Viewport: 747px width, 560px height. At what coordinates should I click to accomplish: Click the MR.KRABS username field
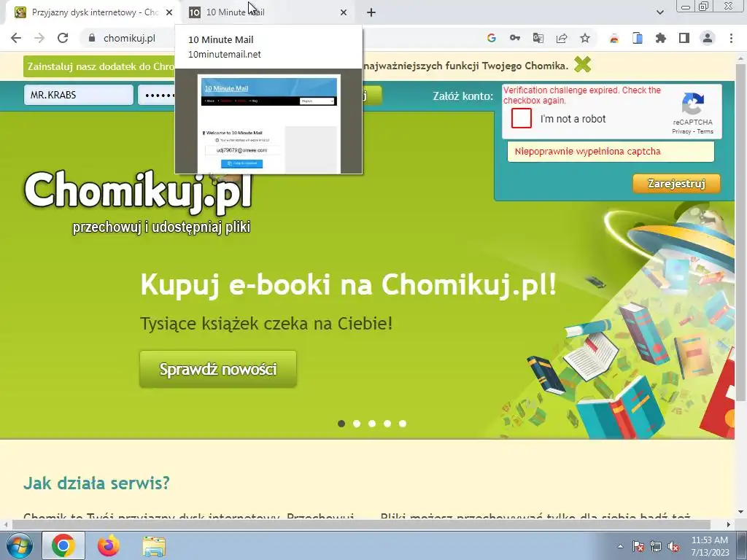pyautogui.click(x=79, y=95)
